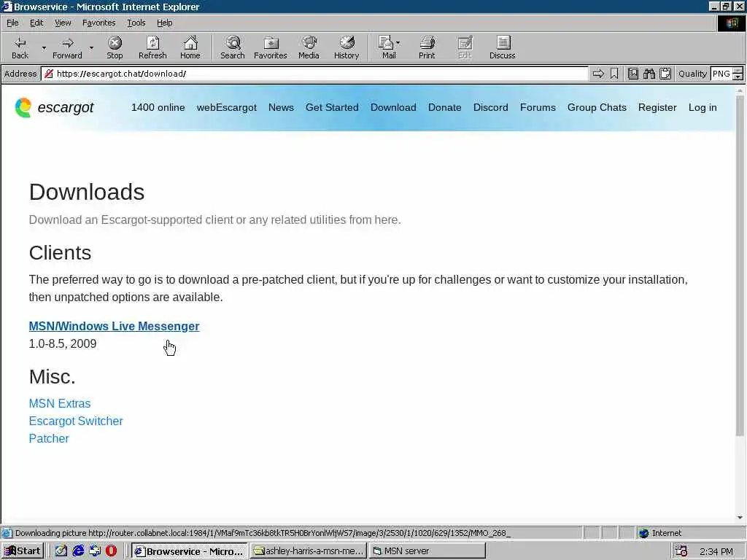Open the Favorites menu

[x=98, y=23]
